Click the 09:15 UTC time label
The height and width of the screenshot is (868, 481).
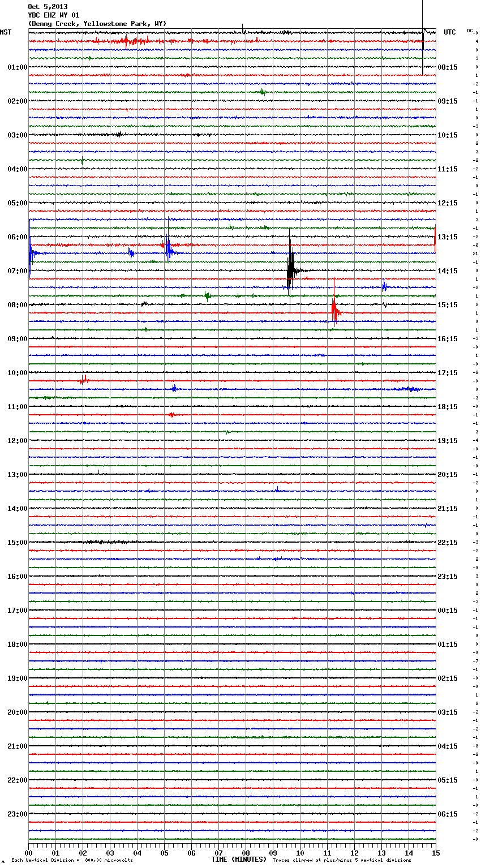pos(448,101)
